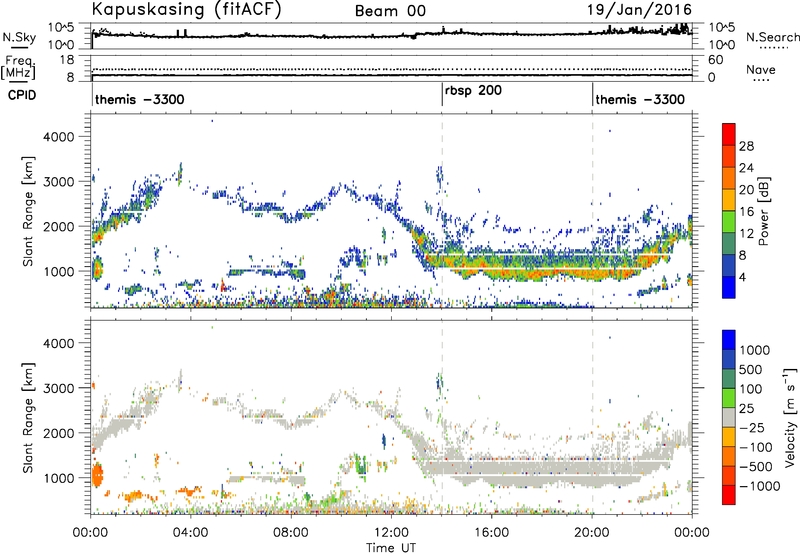Click the "28" tick on Power color bar

click(746, 146)
